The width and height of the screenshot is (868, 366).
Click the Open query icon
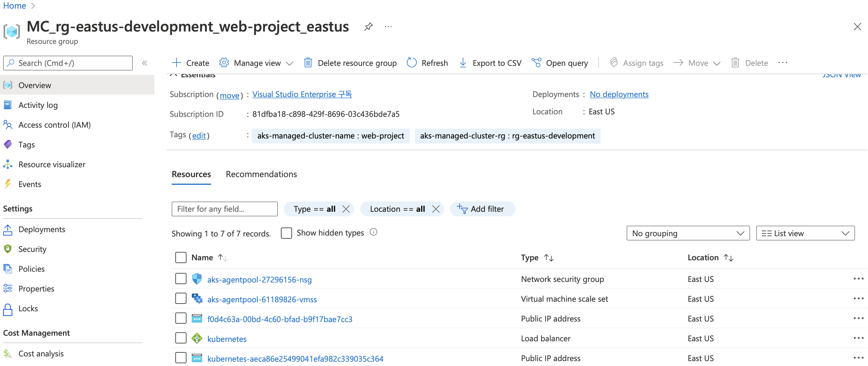click(536, 63)
